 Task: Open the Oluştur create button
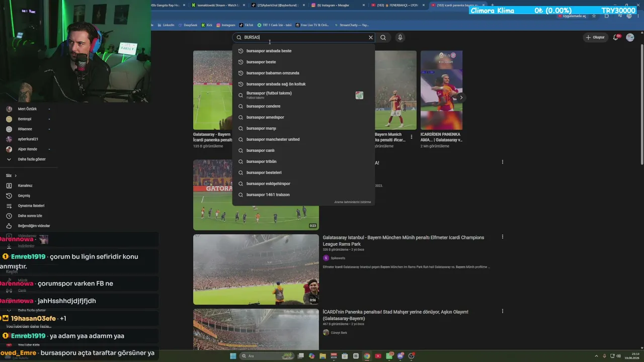pyautogui.click(x=595, y=37)
